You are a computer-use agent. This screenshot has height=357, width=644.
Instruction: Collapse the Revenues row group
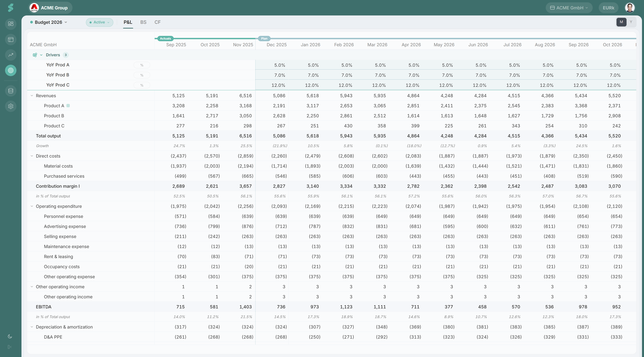32,96
